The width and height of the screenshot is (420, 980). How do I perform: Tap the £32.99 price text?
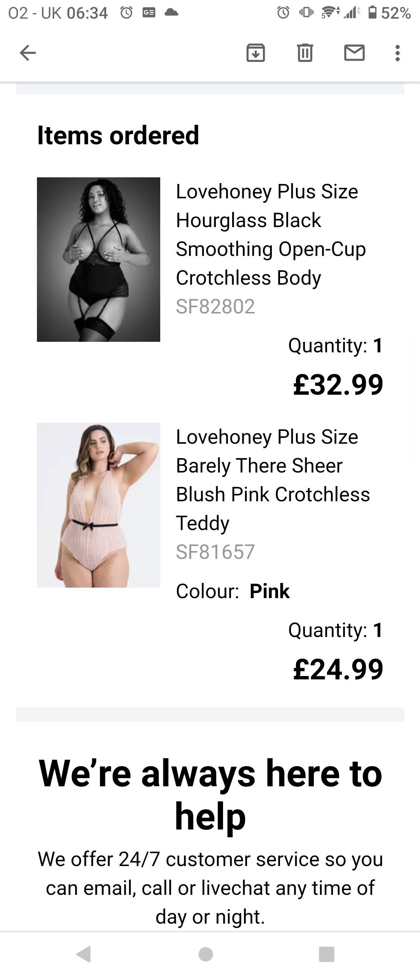[x=338, y=385]
